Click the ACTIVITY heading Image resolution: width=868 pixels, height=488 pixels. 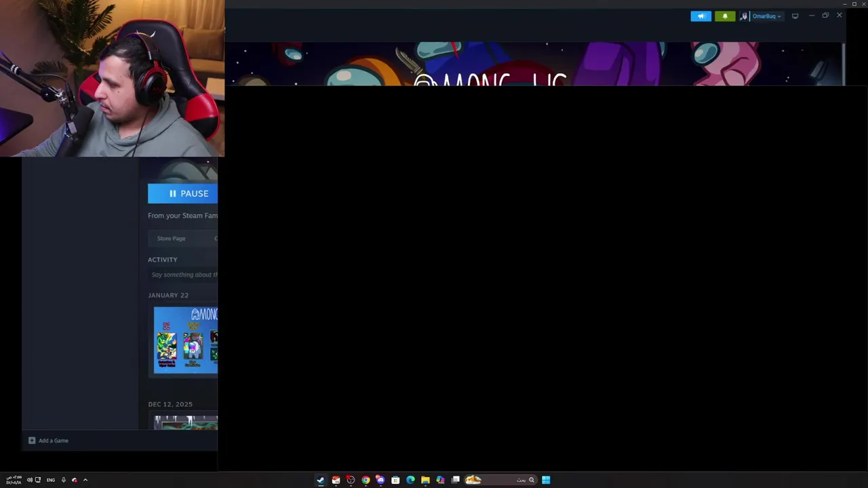pos(163,260)
